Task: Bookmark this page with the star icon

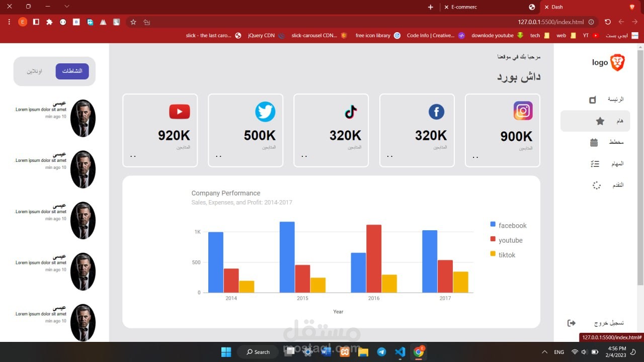Action: (133, 22)
